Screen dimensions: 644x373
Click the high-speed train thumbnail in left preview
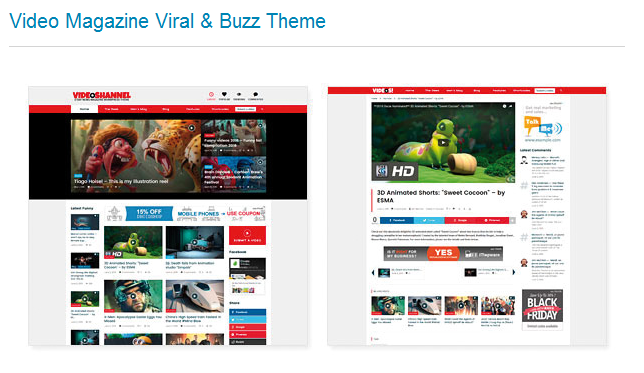click(x=195, y=296)
